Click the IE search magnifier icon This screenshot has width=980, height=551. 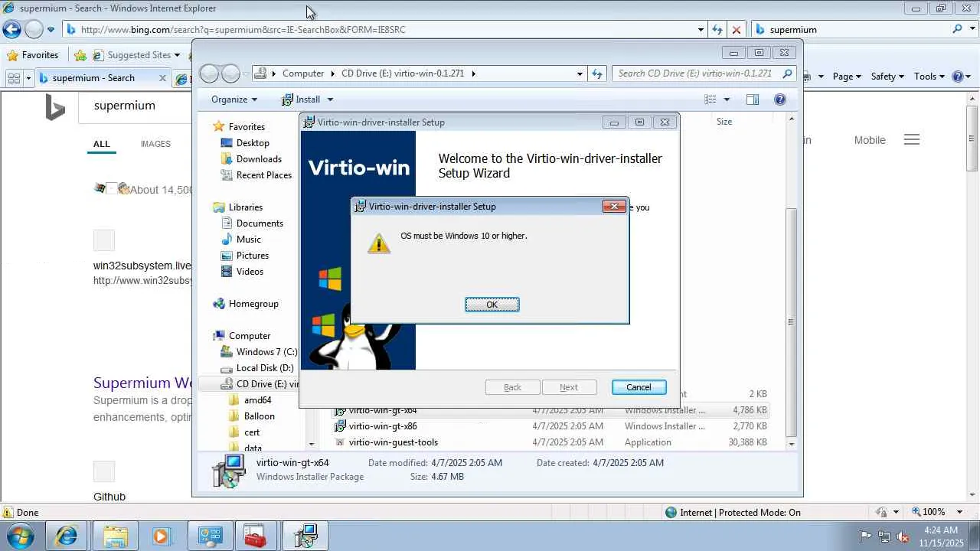(x=958, y=29)
